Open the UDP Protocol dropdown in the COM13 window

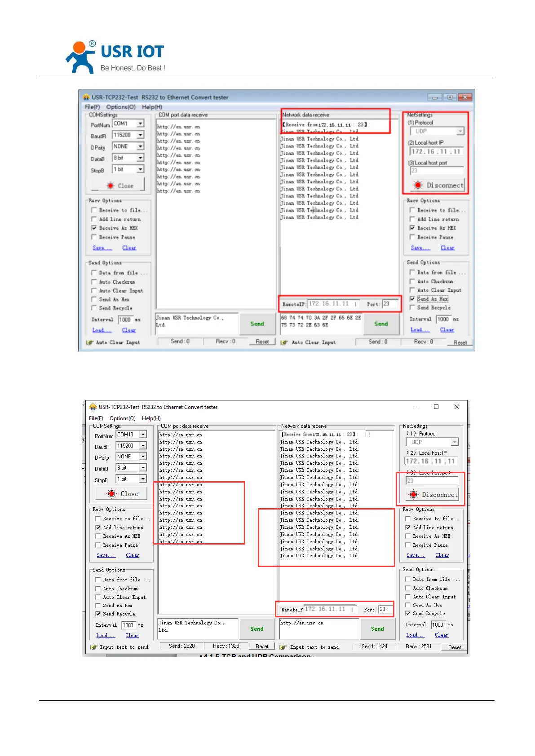coord(455,442)
